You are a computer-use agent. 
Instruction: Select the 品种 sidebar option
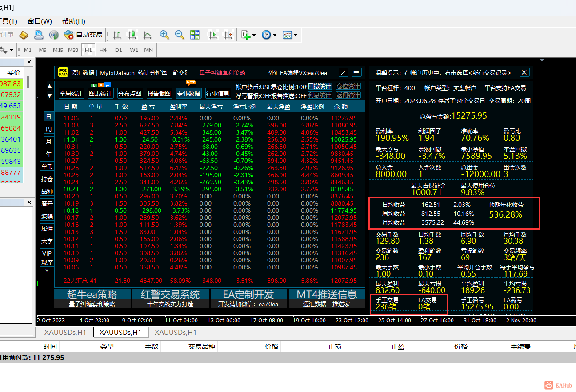pyautogui.click(x=47, y=191)
